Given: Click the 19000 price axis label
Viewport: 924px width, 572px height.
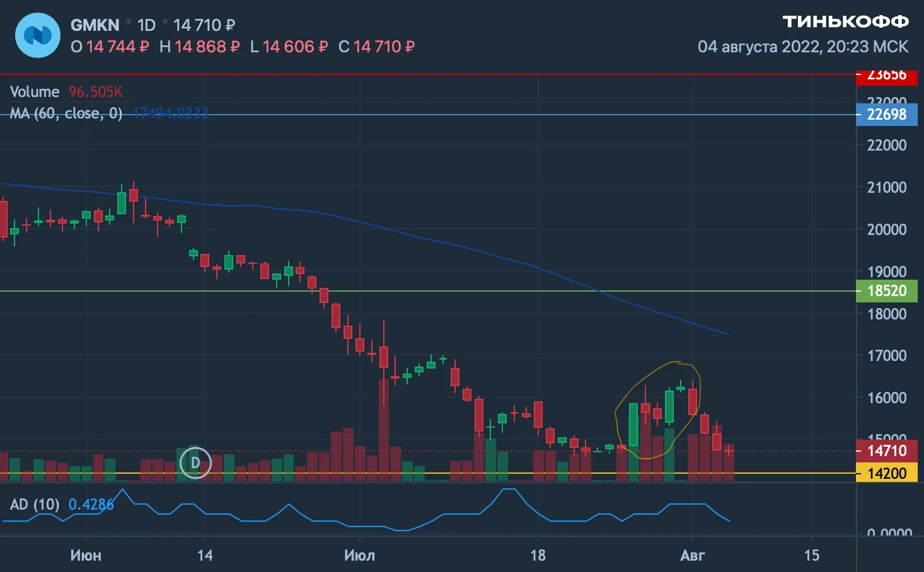Looking at the screenshot, I should 887,272.
